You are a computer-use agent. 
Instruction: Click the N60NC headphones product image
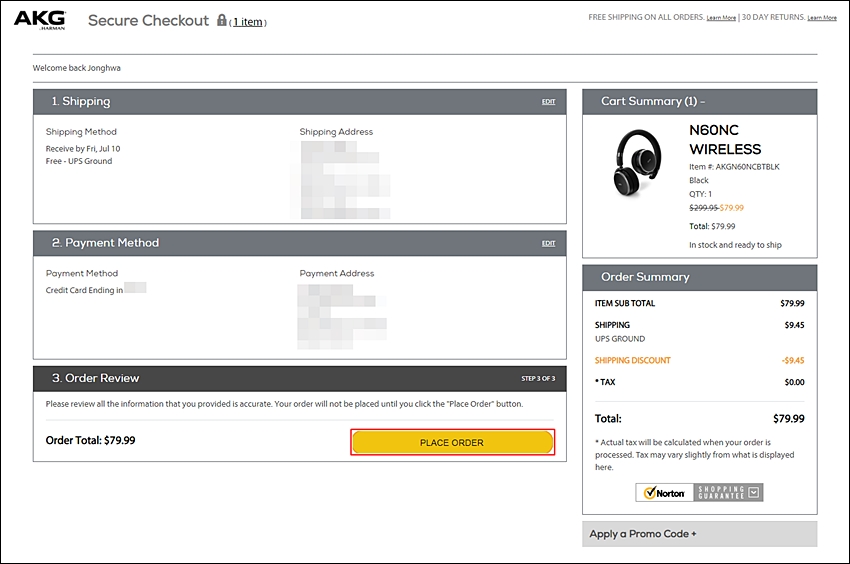click(x=638, y=163)
